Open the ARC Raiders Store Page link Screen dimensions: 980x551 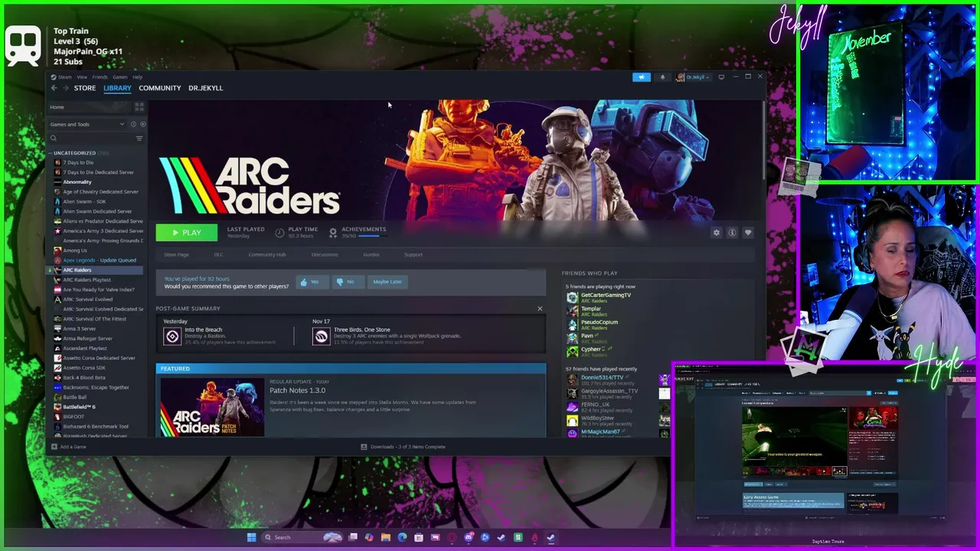177,255
